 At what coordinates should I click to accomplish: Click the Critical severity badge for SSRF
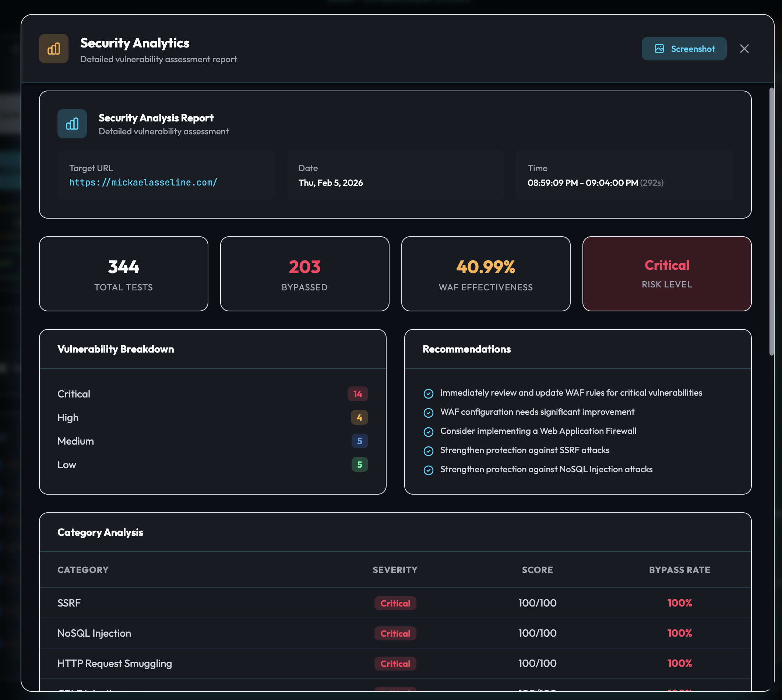tap(395, 604)
